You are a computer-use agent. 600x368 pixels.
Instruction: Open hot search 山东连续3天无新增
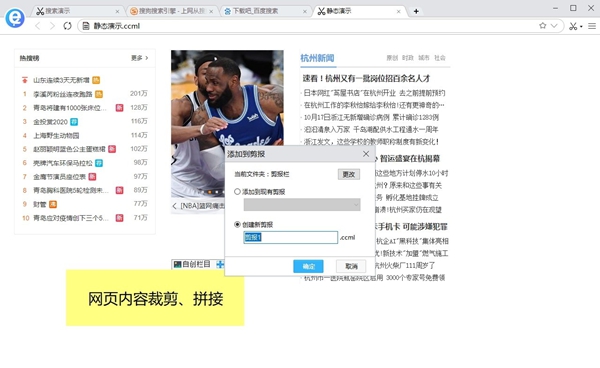61,80
